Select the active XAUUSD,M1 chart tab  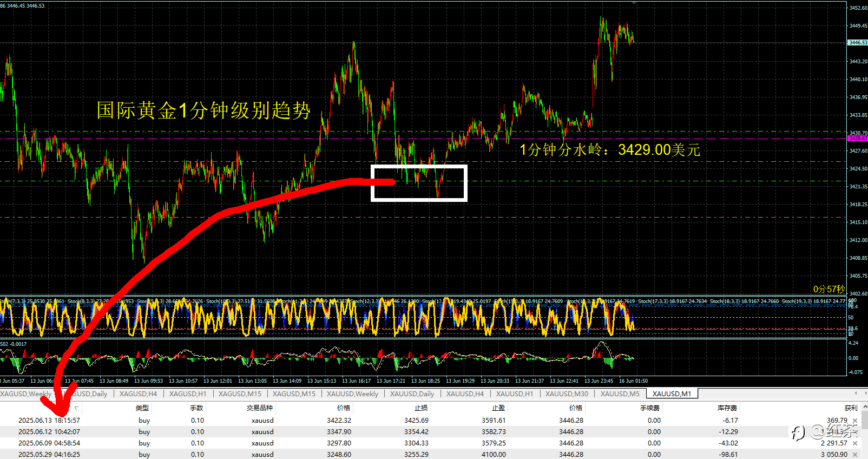point(672,394)
